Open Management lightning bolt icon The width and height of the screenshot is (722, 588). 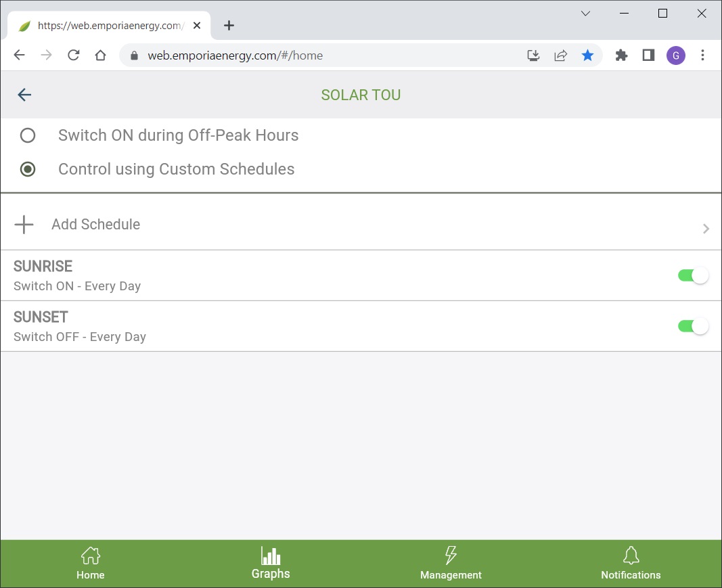(451, 556)
